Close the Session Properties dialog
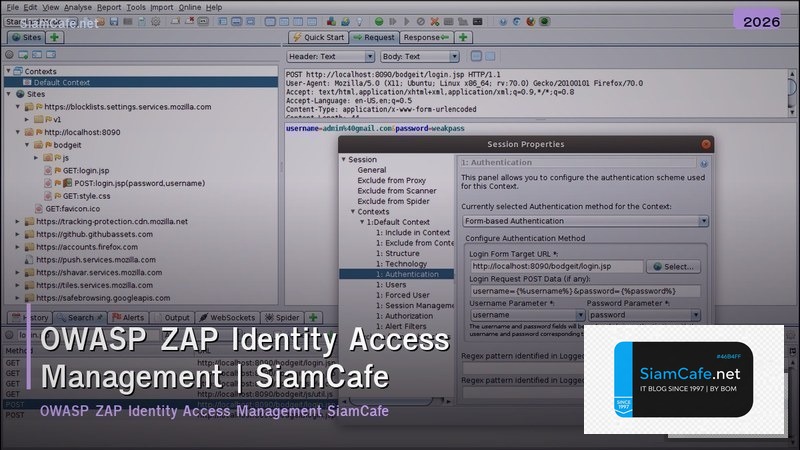This screenshot has height=450, width=800. pyautogui.click(x=706, y=144)
